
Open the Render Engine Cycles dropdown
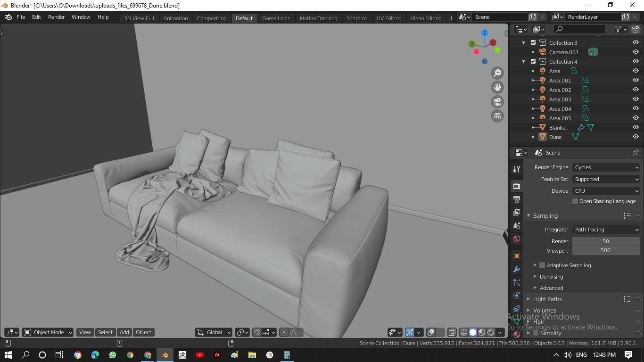point(606,167)
